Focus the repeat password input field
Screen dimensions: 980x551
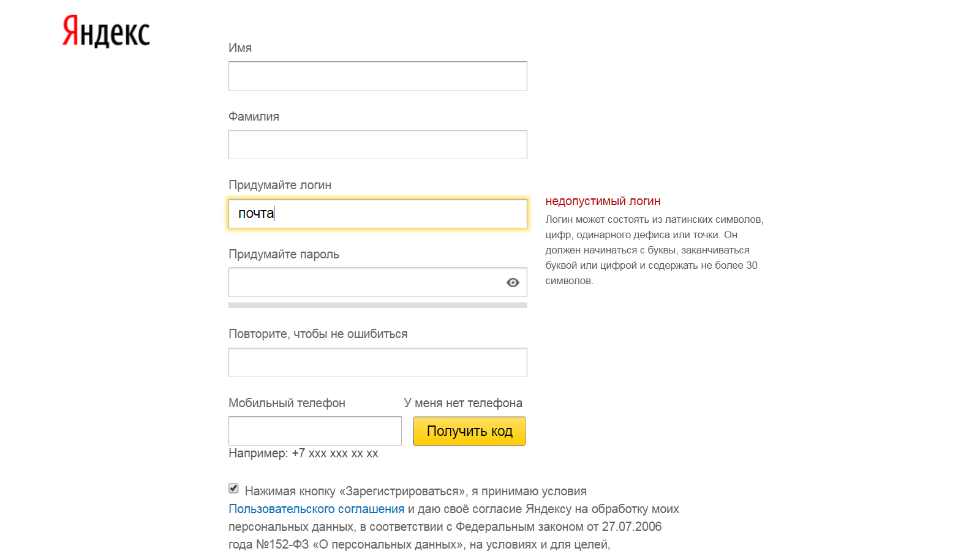click(x=377, y=362)
